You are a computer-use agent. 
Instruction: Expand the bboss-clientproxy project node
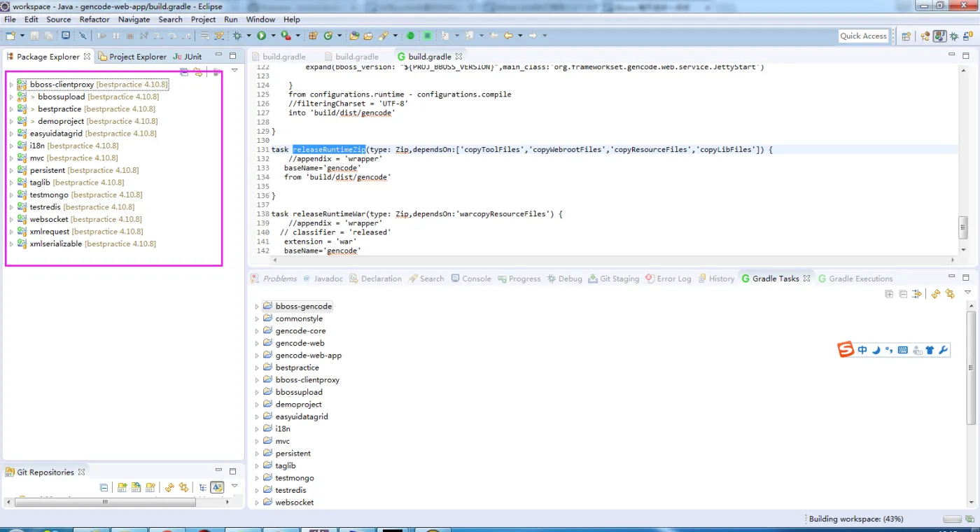point(11,85)
